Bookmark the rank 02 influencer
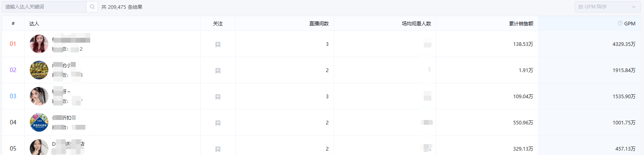 [218, 70]
